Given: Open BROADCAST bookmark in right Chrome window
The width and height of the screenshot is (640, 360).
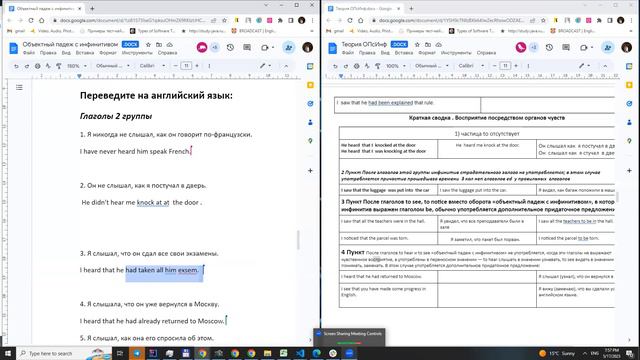Looking at the screenshot, I should 573,31.
